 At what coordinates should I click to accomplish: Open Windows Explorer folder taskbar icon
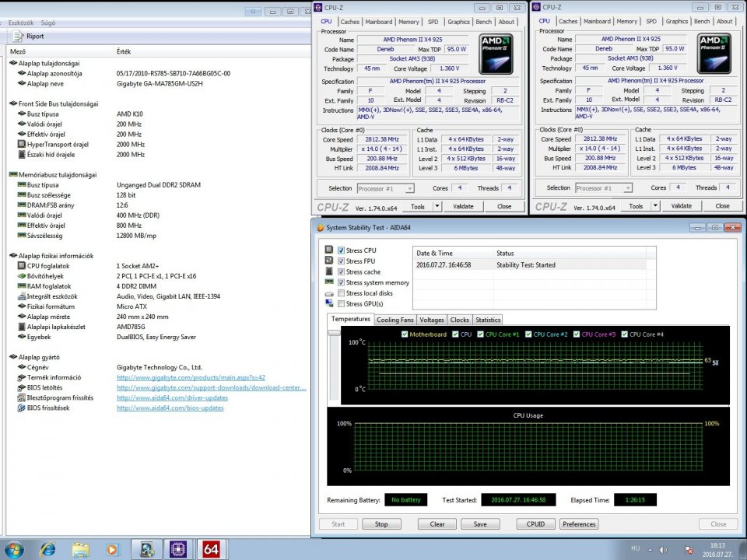coord(80,550)
